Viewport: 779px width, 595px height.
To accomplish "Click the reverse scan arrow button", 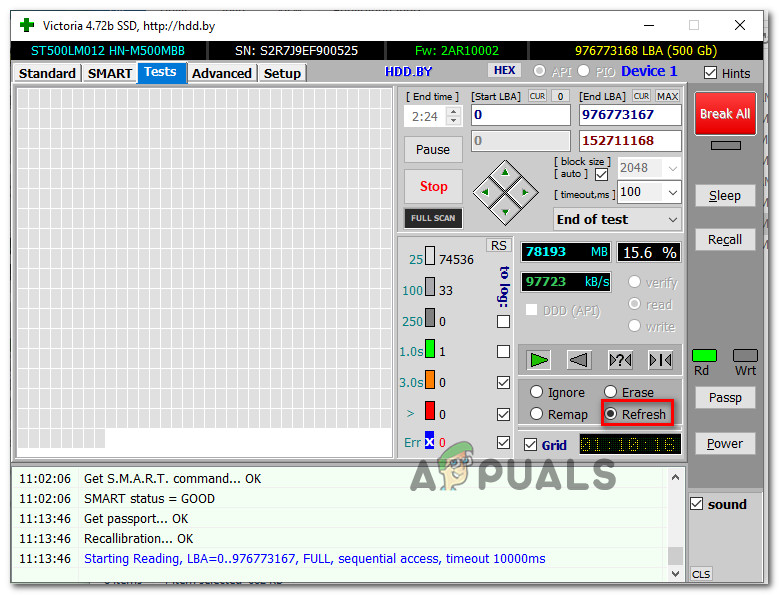I will tap(579, 359).
